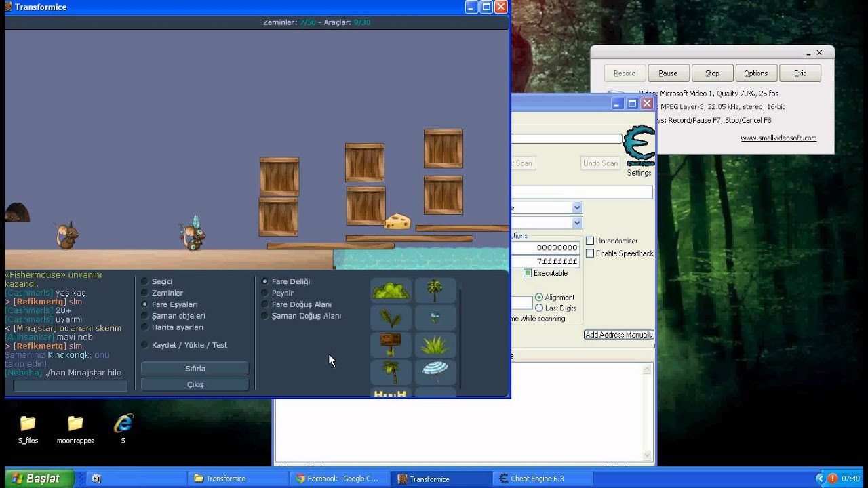Open the www.smallvideosoft.com link

778,138
